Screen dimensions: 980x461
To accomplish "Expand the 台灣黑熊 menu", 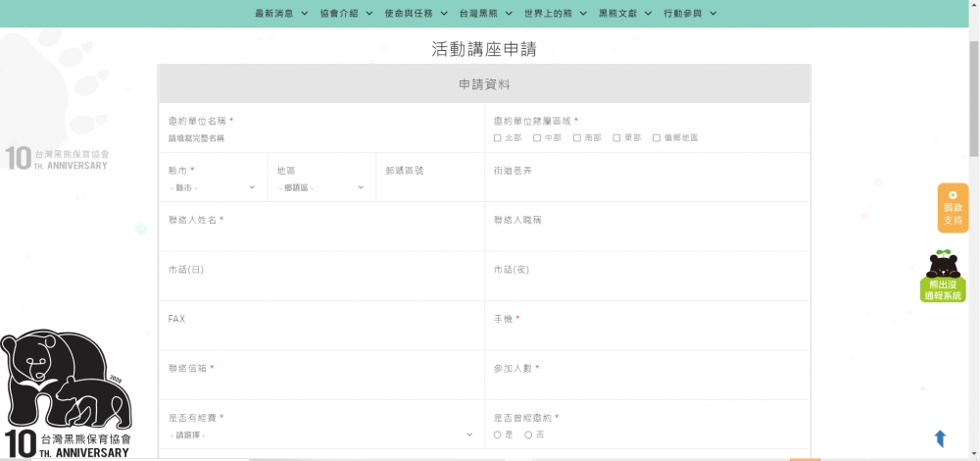I will pyautogui.click(x=486, y=13).
